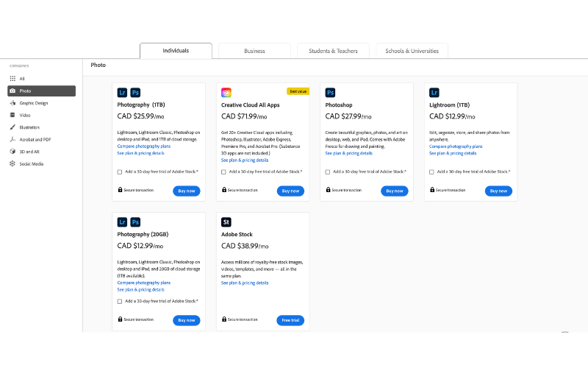Check Adobe Stock trial for Photography (1TB)
This screenshot has width=588, height=368.
[x=120, y=172]
